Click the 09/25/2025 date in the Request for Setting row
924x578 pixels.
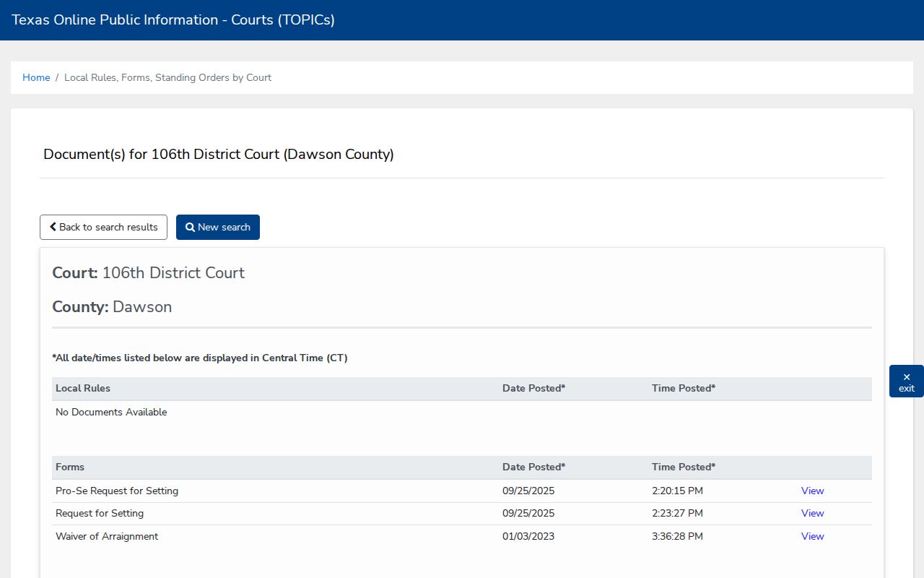coord(528,513)
